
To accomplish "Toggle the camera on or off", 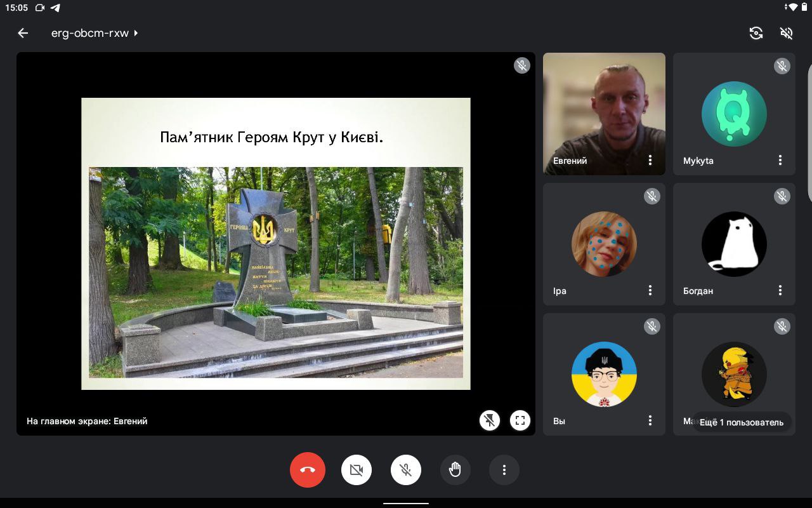I will click(357, 470).
